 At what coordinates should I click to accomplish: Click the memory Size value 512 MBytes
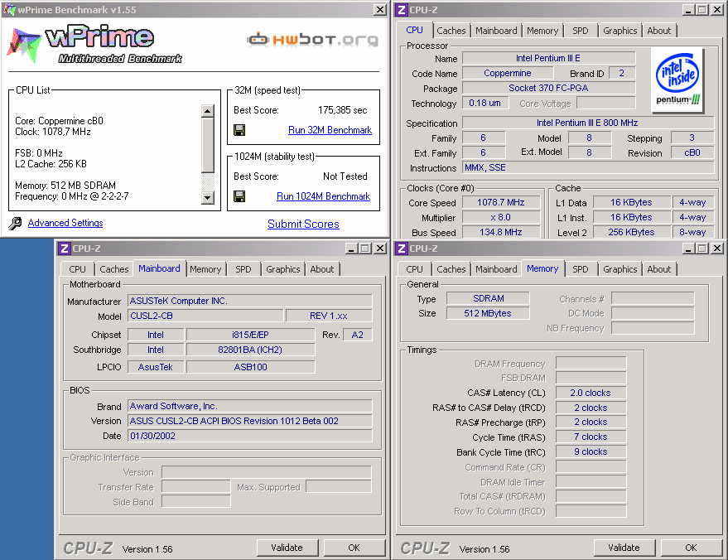(488, 313)
